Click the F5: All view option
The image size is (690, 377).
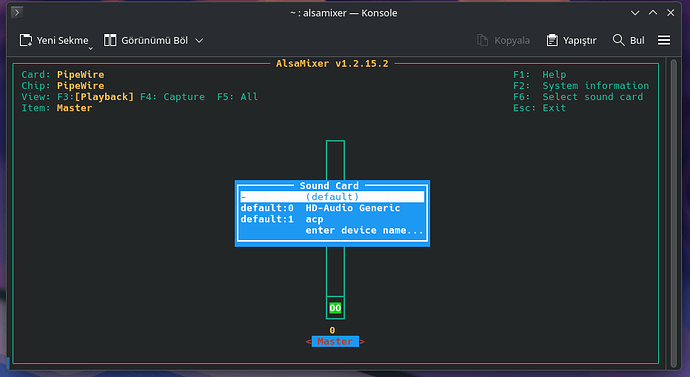(237, 97)
